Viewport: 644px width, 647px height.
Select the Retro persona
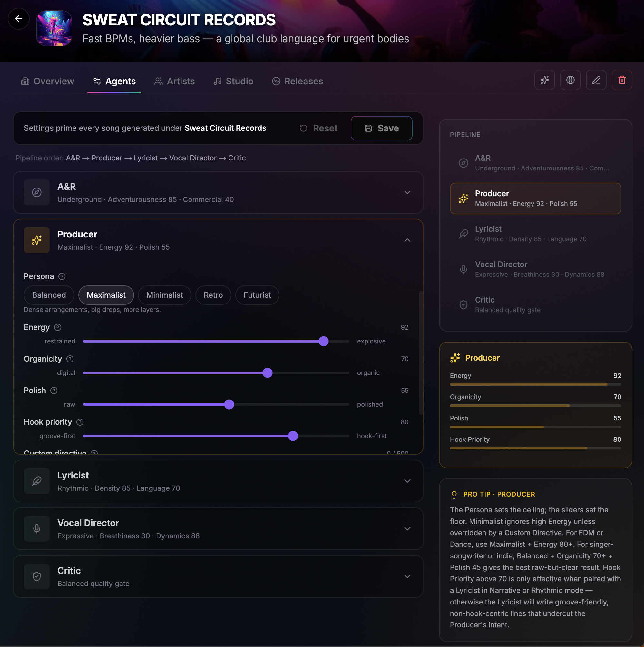click(x=213, y=295)
